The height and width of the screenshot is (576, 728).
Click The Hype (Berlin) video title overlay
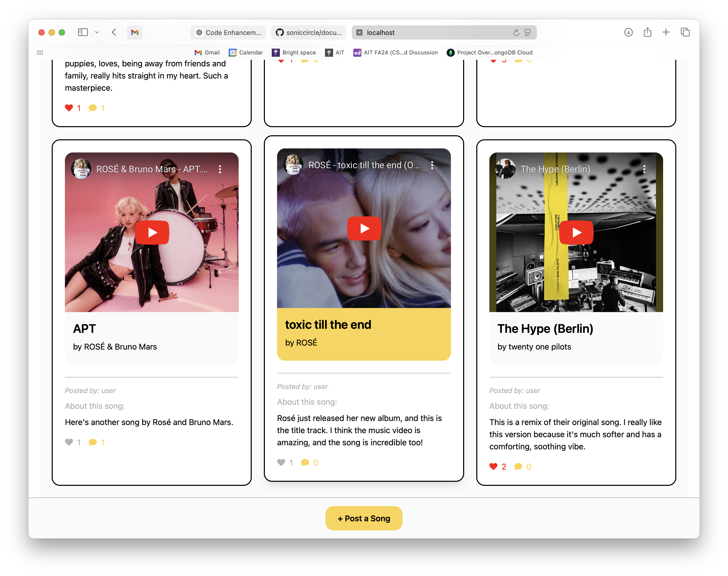tap(556, 169)
